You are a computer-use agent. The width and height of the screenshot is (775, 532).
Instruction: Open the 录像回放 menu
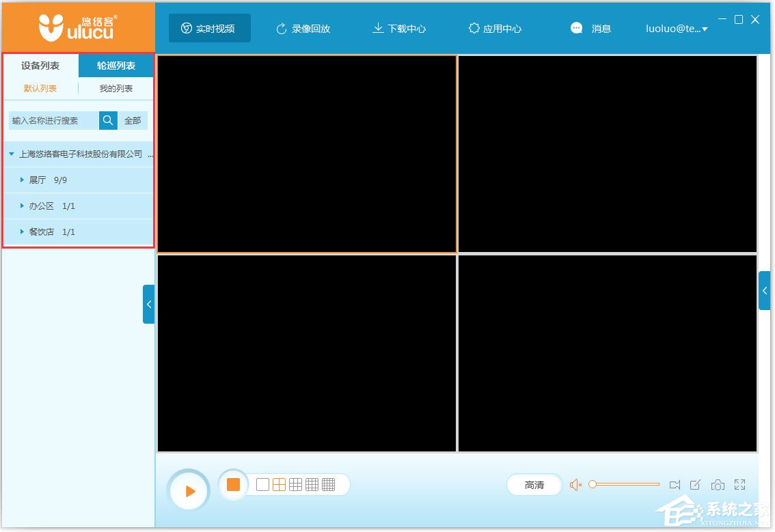tap(303, 29)
